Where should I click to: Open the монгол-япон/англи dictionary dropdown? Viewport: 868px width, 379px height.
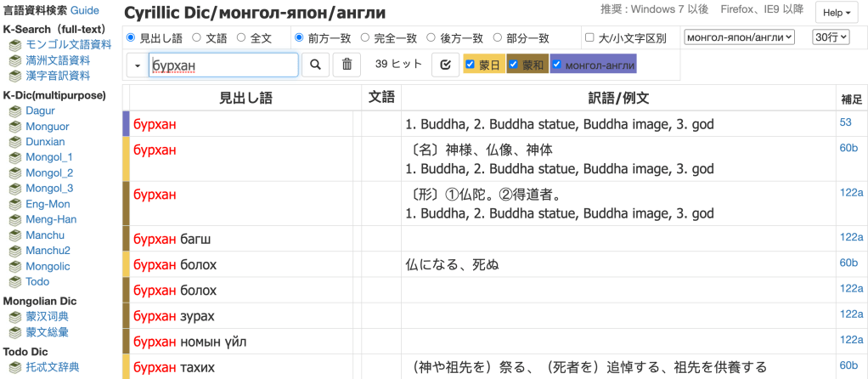738,37
